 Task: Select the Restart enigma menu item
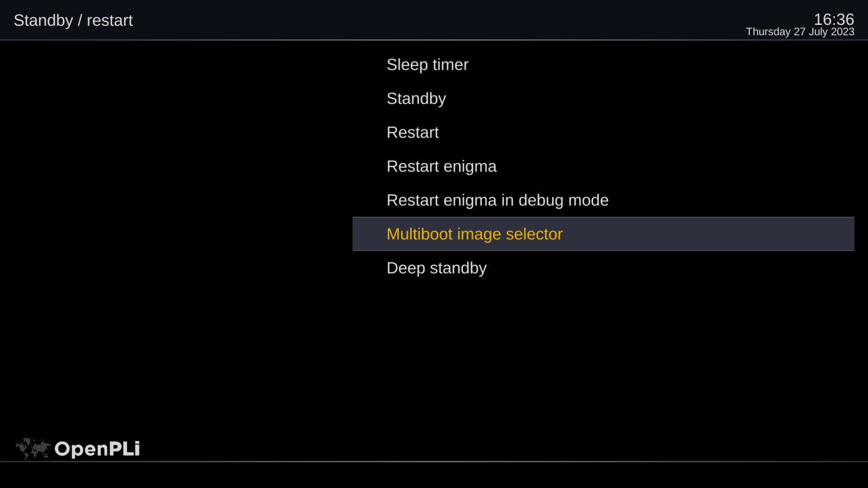[x=442, y=167]
